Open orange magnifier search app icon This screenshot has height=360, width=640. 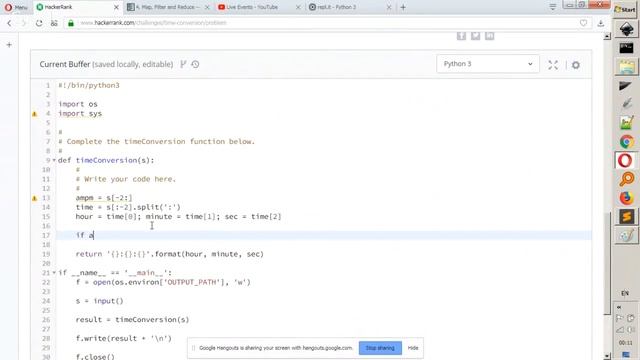(x=627, y=179)
